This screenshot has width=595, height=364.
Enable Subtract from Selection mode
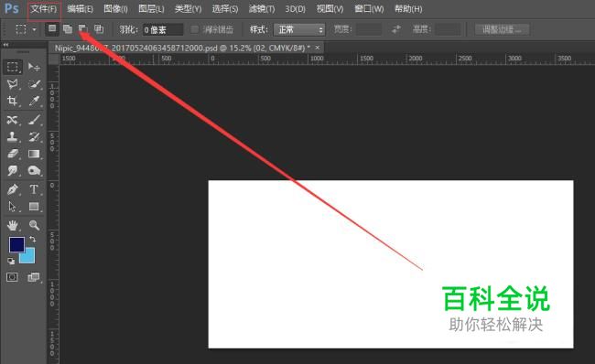point(83,29)
